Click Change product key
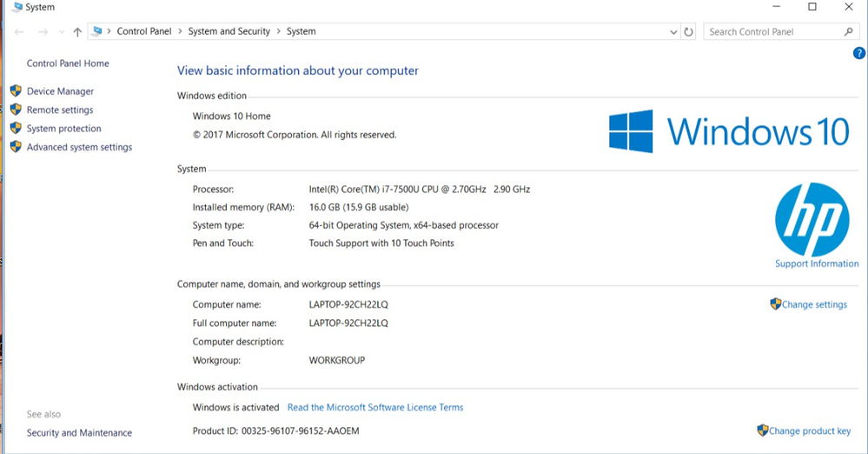This screenshot has height=454, width=868. [x=809, y=431]
